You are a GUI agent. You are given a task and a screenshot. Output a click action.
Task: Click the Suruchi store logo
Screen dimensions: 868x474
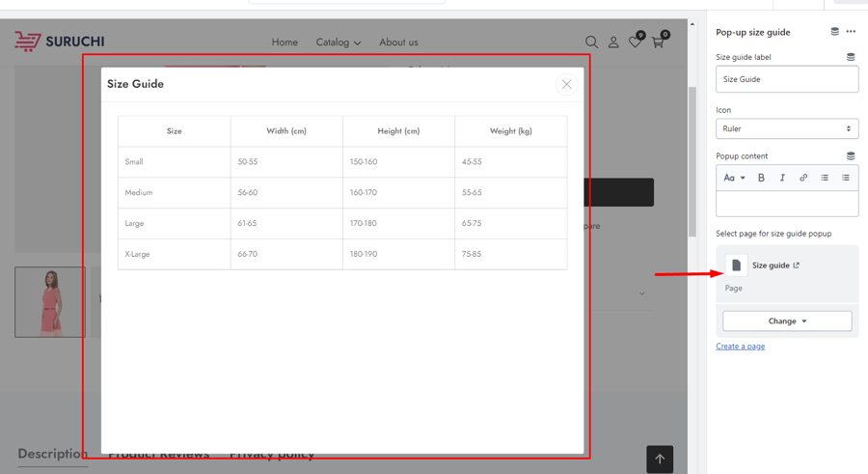(60, 42)
